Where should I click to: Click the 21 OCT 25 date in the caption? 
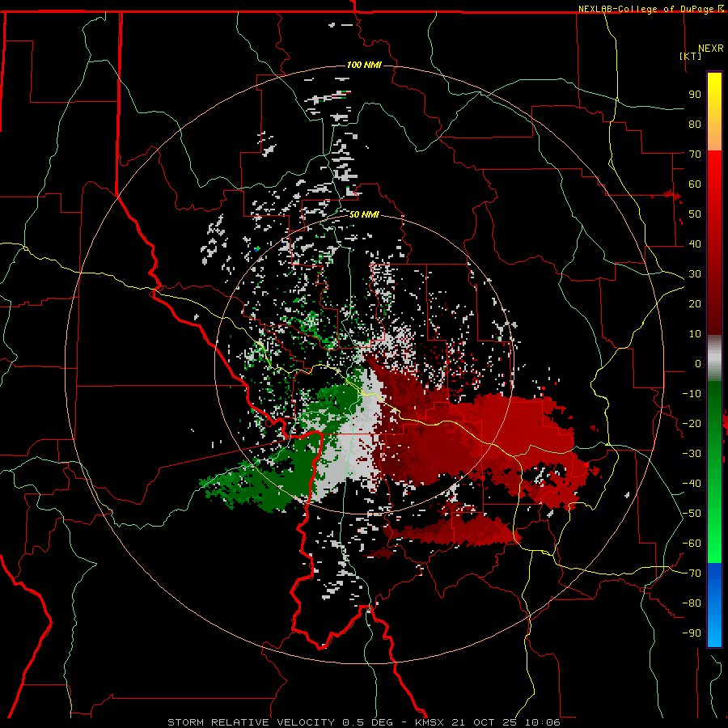485,722
